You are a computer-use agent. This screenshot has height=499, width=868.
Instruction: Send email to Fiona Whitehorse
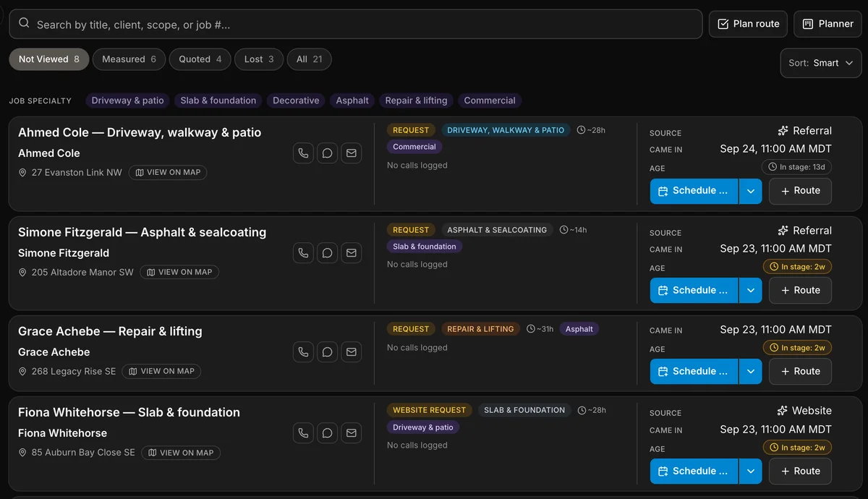point(351,433)
